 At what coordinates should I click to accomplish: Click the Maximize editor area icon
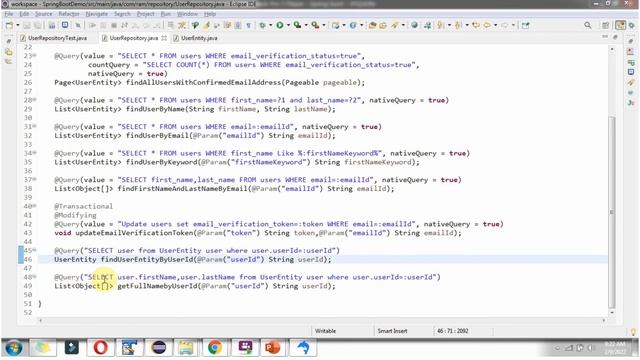[615, 38]
